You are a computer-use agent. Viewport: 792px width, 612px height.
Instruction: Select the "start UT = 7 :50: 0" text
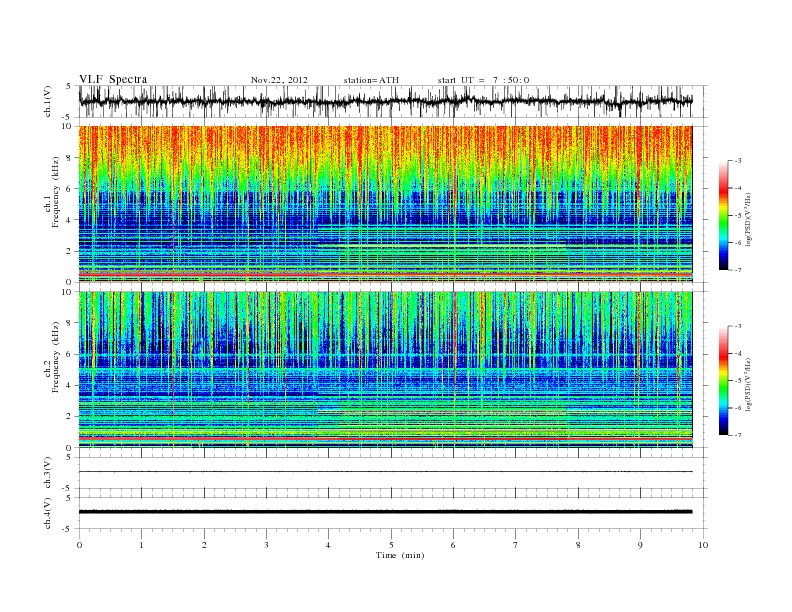pyautogui.click(x=483, y=80)
